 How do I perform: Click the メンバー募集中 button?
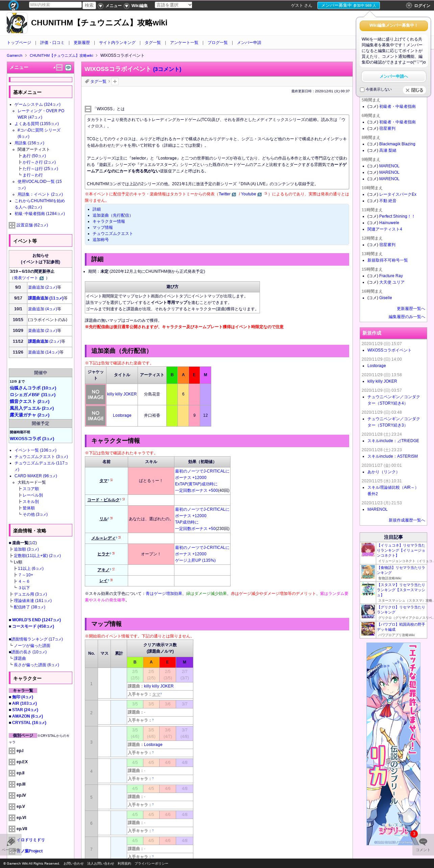pyautogui.click(x=348, y=5)
